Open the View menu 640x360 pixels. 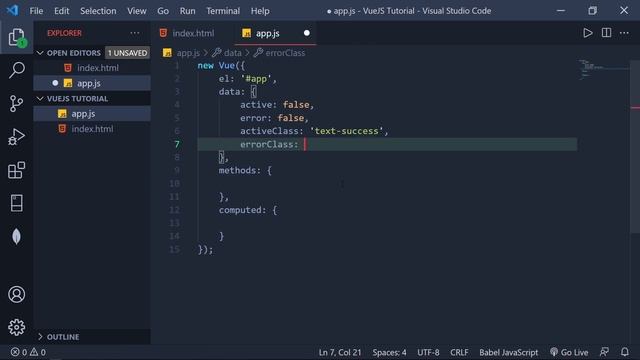(137, 11)
